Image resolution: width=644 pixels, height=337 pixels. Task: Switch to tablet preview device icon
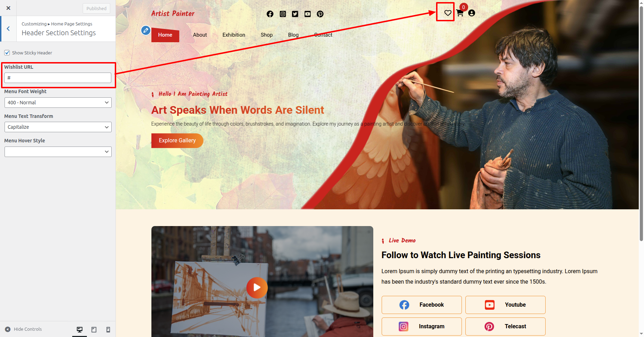(94, 329)
